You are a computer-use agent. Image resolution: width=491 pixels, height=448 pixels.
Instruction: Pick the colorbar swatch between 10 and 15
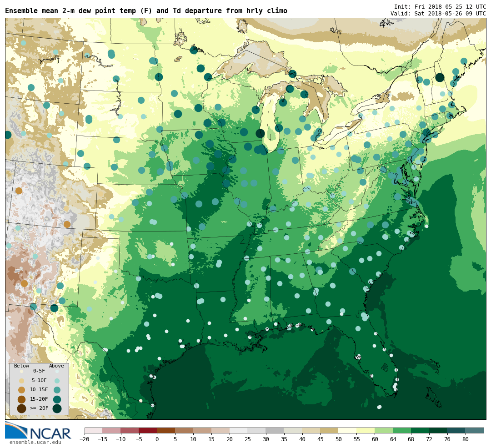tap(203, 430)
